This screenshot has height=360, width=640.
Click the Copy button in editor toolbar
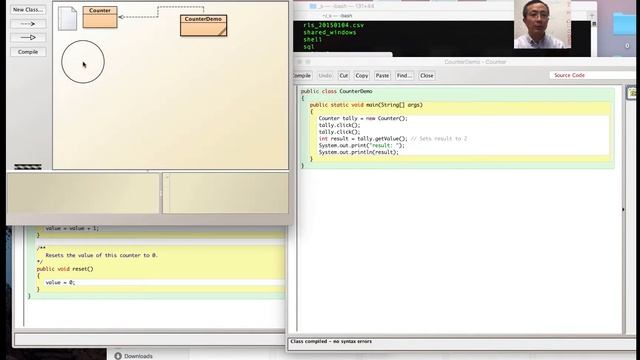tap(362, 76)
